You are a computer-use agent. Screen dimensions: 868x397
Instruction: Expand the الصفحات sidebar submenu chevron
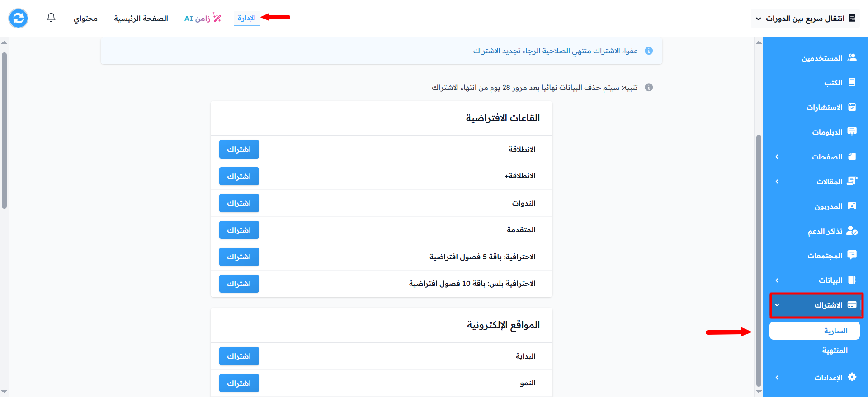tap(777, 157)
